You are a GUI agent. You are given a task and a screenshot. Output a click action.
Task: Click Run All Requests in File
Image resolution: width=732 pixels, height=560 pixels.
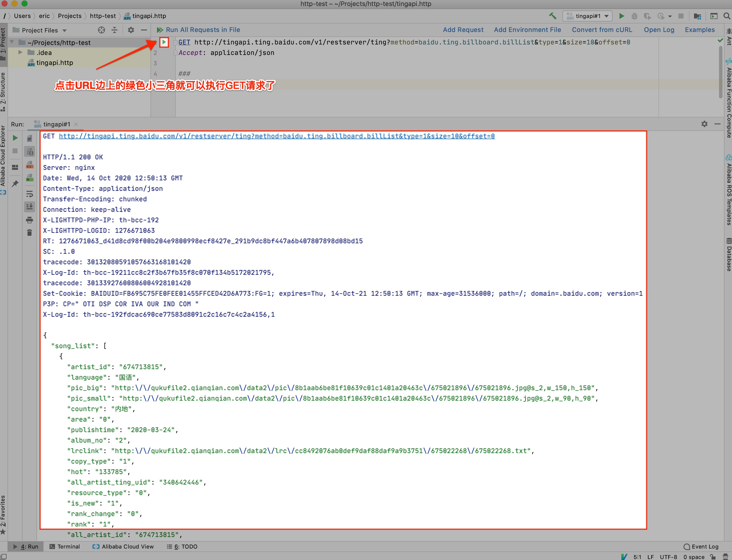coord(198,30)
